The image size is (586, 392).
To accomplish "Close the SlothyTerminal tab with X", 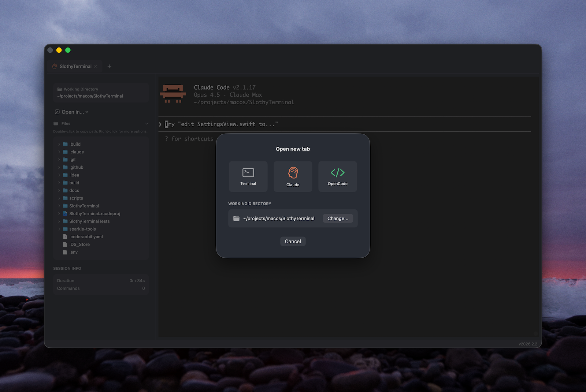I will (96, 66).
